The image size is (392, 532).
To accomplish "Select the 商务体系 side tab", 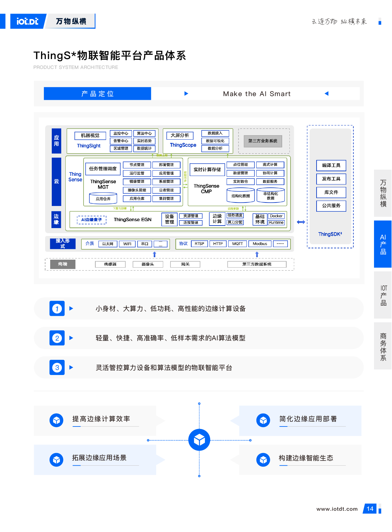I will tap(383, 346).
